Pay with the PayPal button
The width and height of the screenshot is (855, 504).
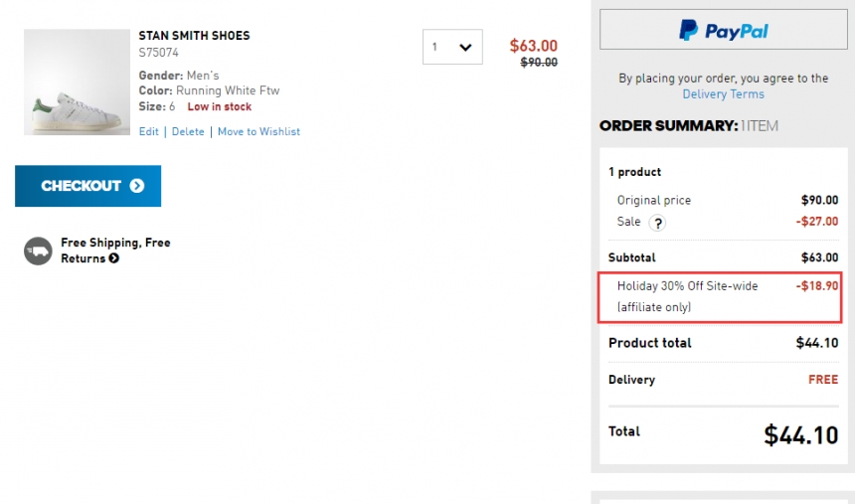(723, 30)
